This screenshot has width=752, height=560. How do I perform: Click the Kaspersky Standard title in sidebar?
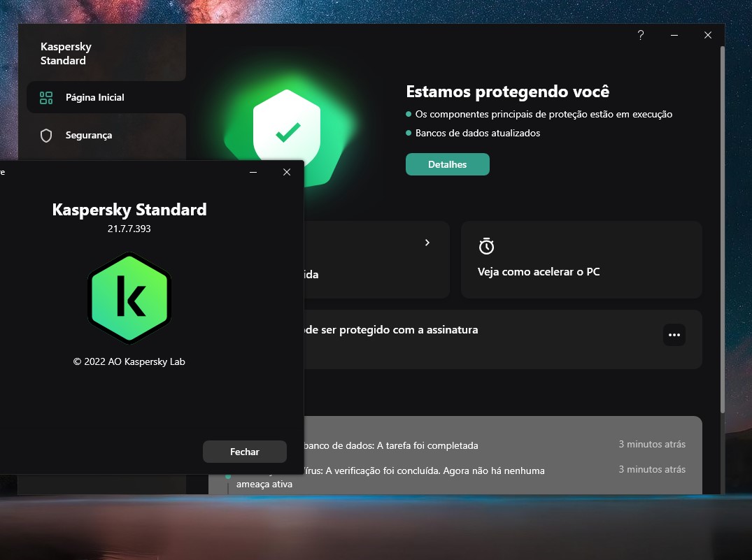tap(66, 53)
